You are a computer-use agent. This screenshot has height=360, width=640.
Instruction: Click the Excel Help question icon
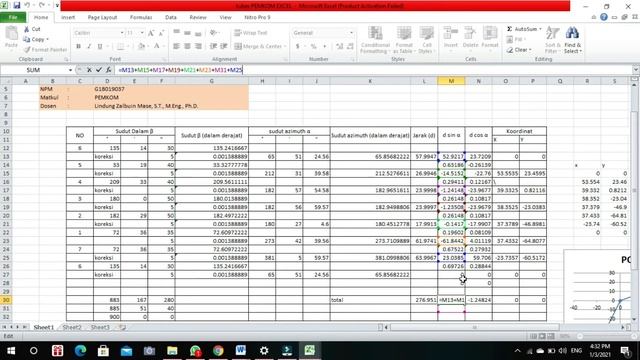tap(604, 17)
